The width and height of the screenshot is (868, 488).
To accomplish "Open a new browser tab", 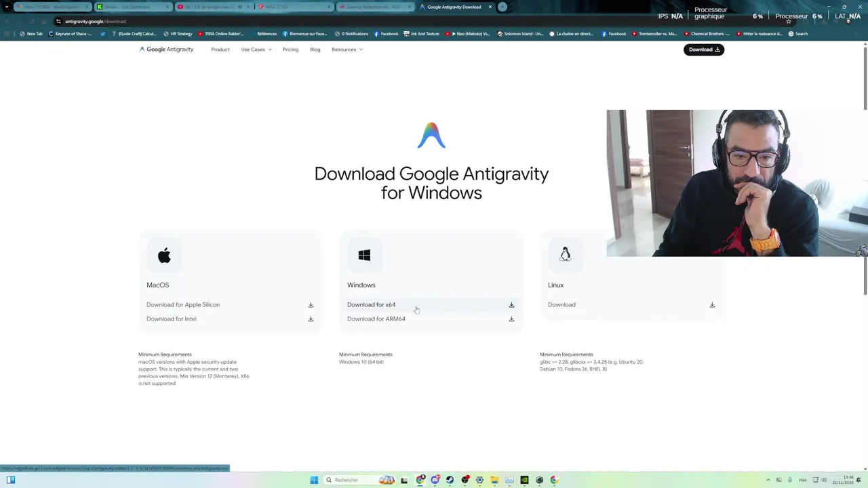I will 502,7.
